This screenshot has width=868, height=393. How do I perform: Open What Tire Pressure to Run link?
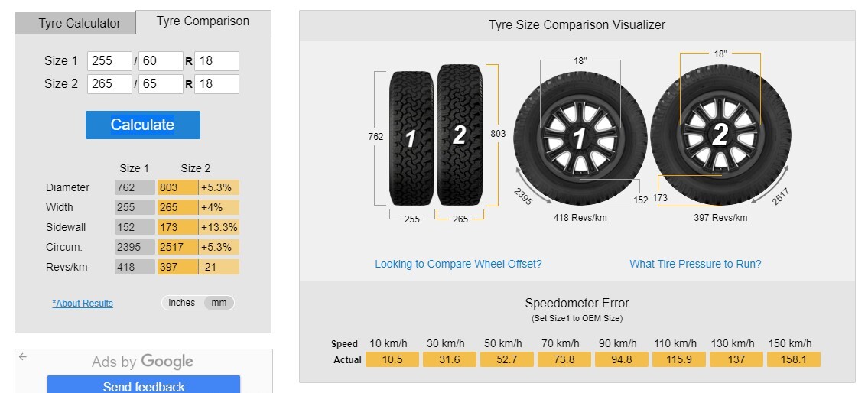click(695, 264)
